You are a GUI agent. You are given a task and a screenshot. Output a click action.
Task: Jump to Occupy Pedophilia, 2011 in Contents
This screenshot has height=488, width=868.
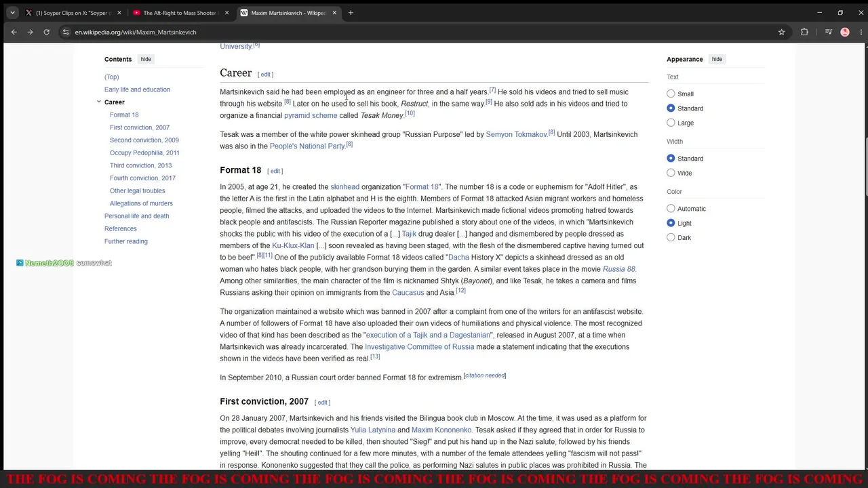click(x=144, y=152)
